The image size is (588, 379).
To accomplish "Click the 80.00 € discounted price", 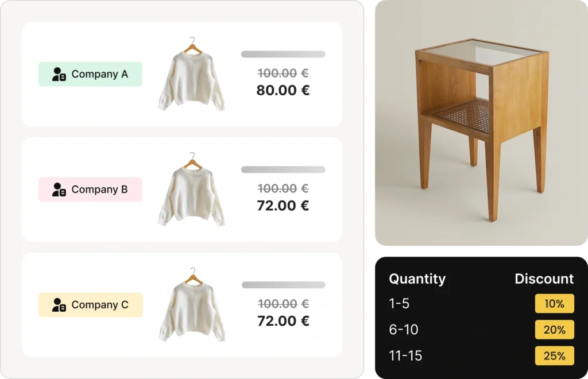I will tap(283, 91).
